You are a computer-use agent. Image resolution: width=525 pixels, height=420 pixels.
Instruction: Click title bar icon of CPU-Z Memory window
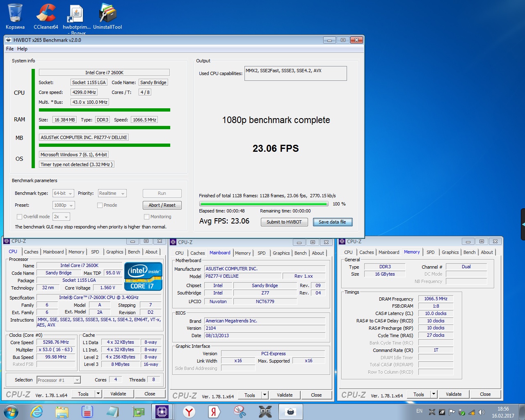pyautogui.click(x=342, y=241)
